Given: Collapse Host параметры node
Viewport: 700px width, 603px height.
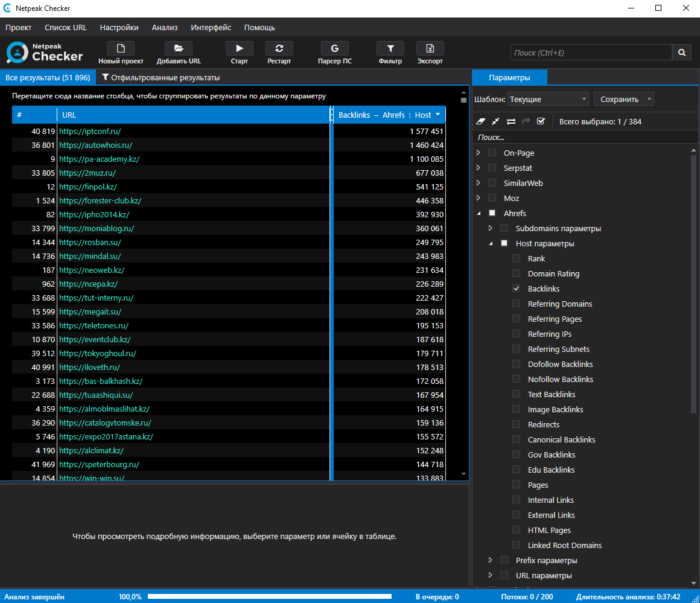Looking at the screenshot, I should (491, 243).
